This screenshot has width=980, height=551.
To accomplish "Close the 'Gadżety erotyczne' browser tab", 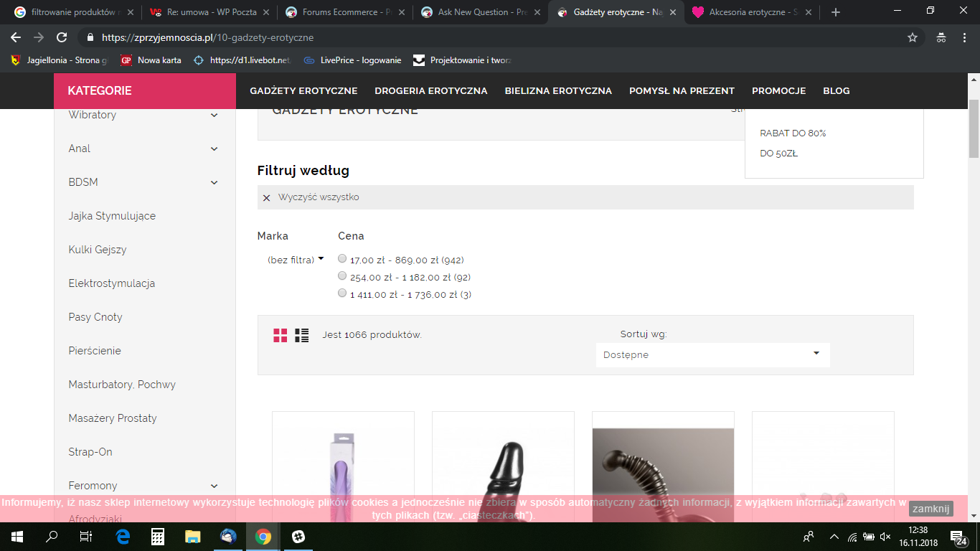I will pyautogui.click(x=674, y=12).
